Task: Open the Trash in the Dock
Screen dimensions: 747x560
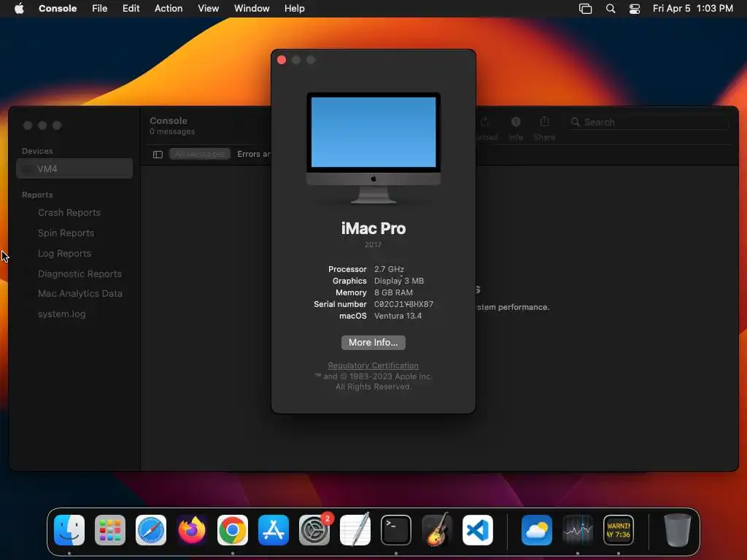Action: [x=677, y=530]
